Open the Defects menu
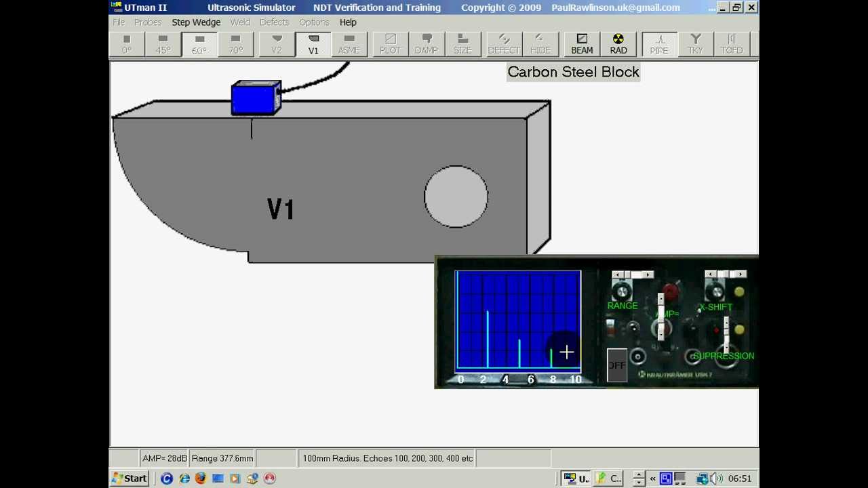The width and height of the screenshot is (868, 488). coord(274,22)
